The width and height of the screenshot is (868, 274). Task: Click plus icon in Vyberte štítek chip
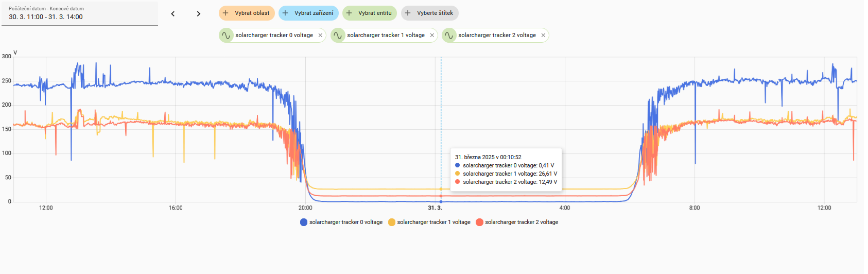coord(408,13)
